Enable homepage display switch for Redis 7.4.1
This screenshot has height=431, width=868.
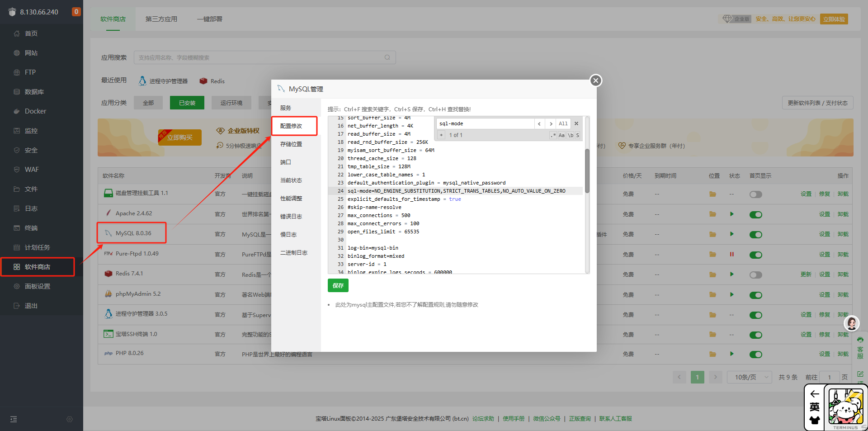pos(755,275)
